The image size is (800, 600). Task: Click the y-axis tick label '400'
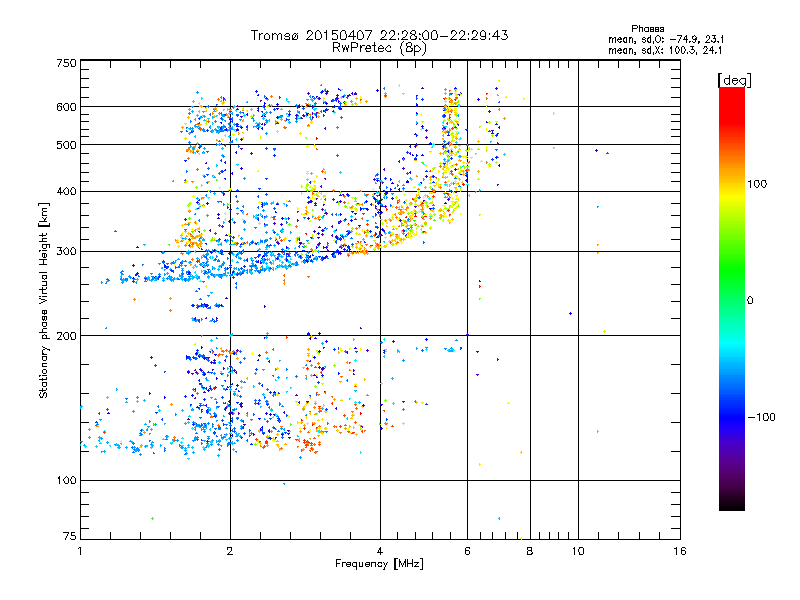coord(66,192)
